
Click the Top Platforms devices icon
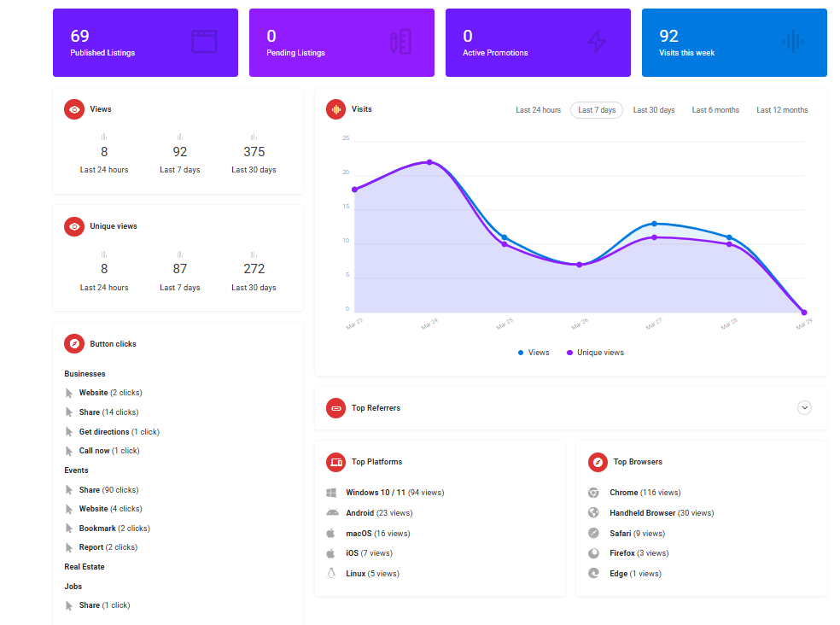336,462
